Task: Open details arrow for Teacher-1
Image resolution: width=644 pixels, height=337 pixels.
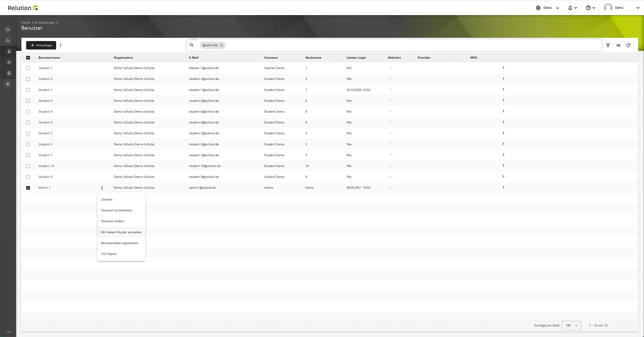Action: click(503, 68)
